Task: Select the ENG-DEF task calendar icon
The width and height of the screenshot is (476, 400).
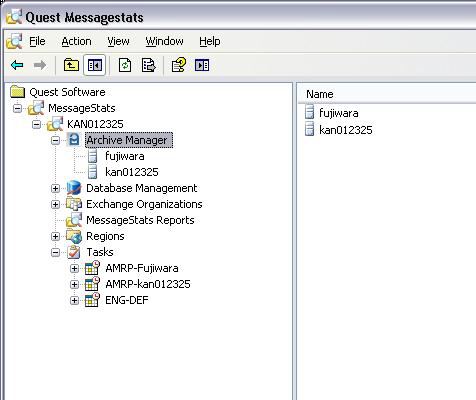Action: click(92, 300)
